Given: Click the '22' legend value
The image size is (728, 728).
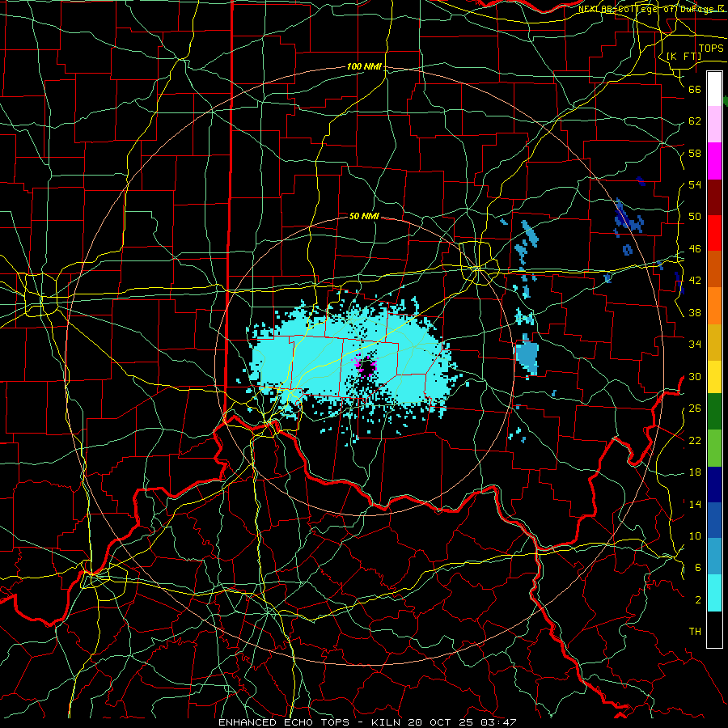Looking at the screenshot, I should coord(695,440).
